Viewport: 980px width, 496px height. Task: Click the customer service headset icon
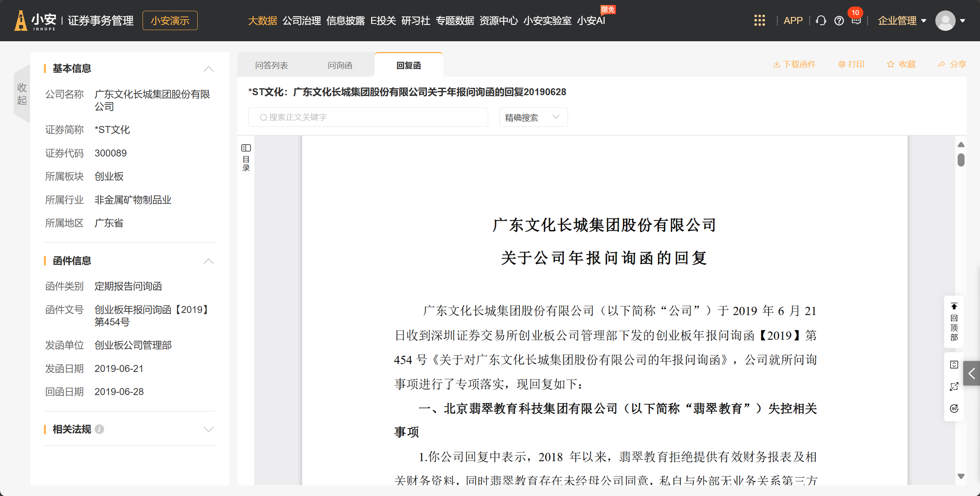[x=821, y=20]
